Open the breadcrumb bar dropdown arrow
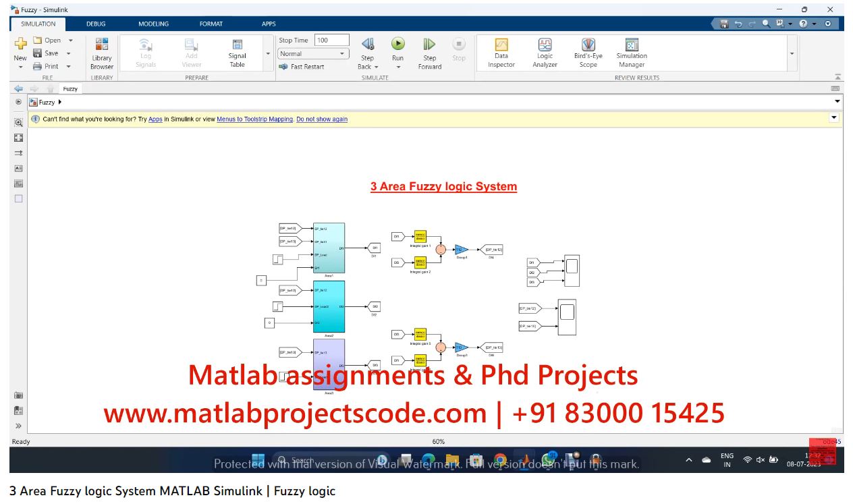853x504 pixels. [x=837, y=102]
